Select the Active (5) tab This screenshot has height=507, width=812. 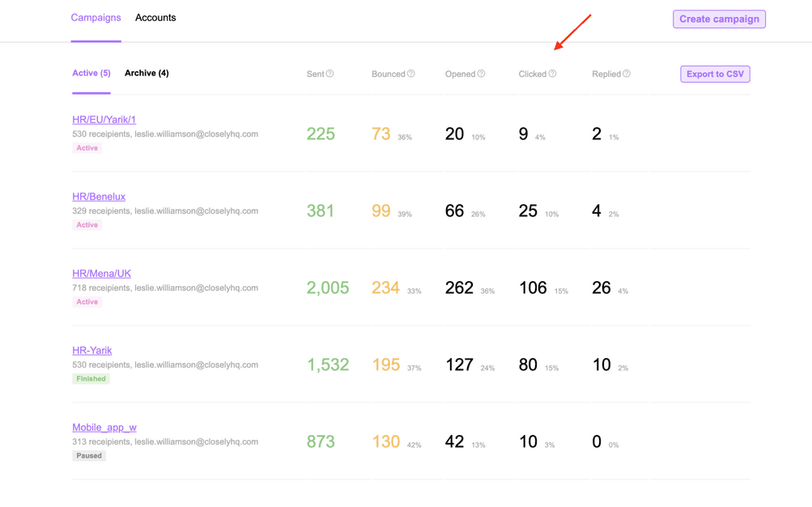[91, 73]
